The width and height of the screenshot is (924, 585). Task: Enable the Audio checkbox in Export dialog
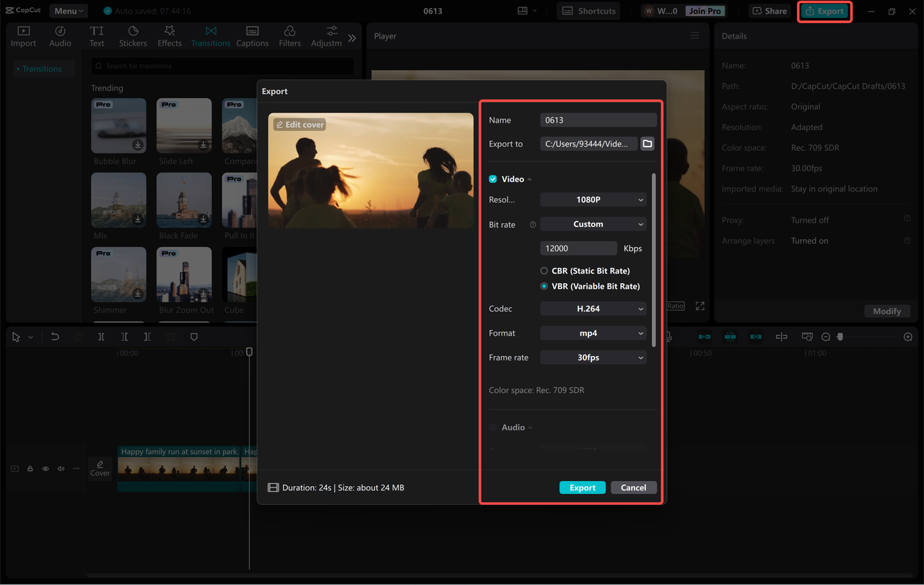click(x=493, y=428)
